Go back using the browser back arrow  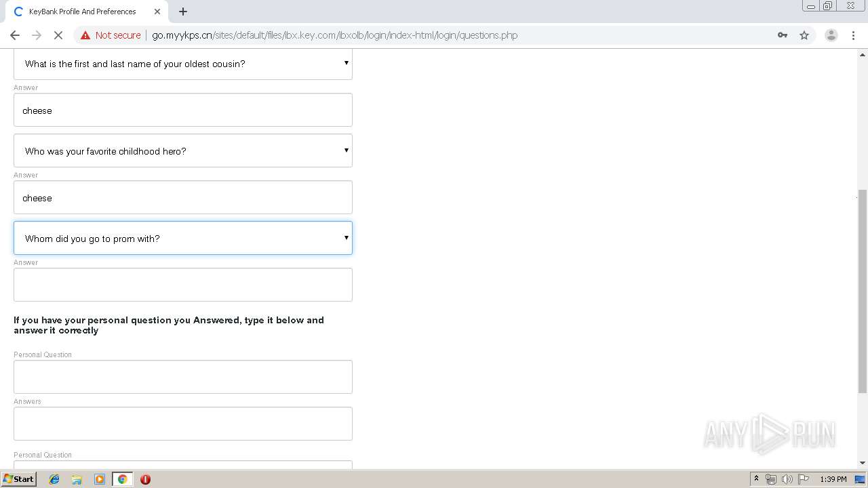tap(15, 35)
